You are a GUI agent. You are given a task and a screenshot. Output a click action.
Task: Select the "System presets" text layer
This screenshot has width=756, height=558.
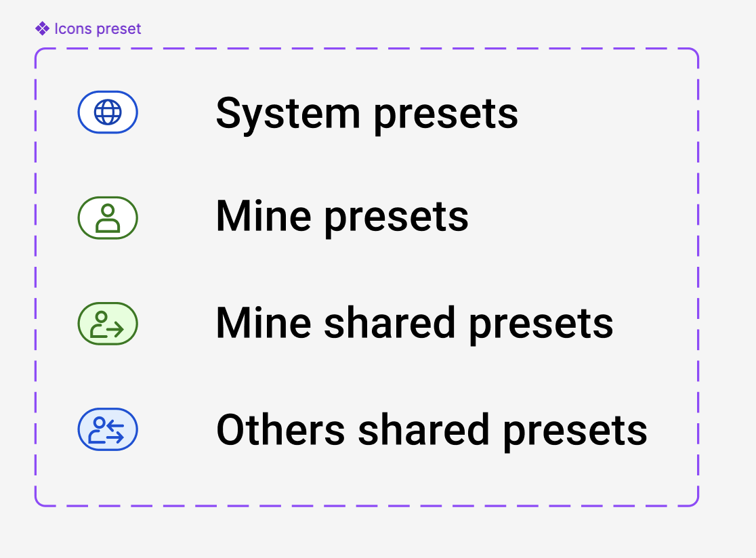tap(367, 113)
